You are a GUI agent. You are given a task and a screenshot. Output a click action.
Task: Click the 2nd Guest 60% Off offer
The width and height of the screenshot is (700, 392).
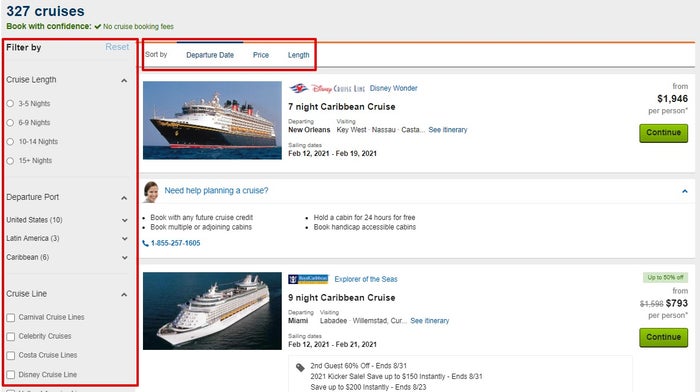[358, 366]
